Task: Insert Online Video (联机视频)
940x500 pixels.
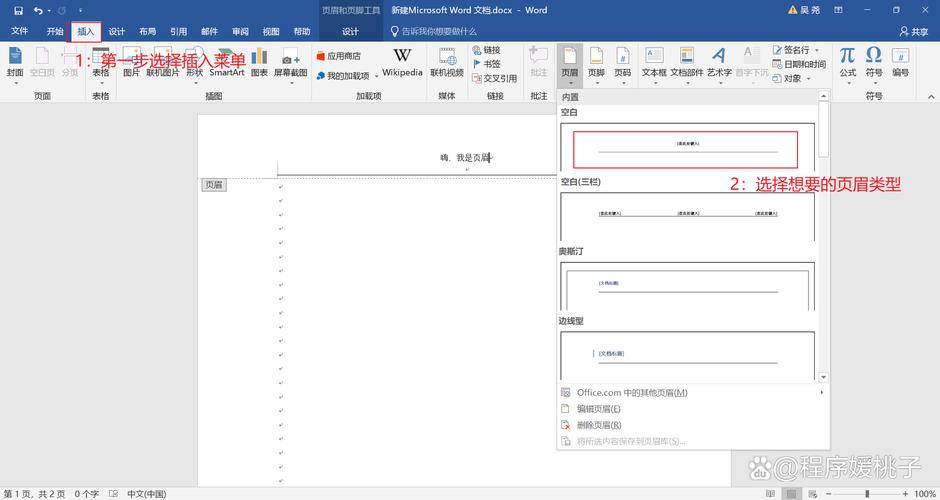Action: (x=447, y=64)
